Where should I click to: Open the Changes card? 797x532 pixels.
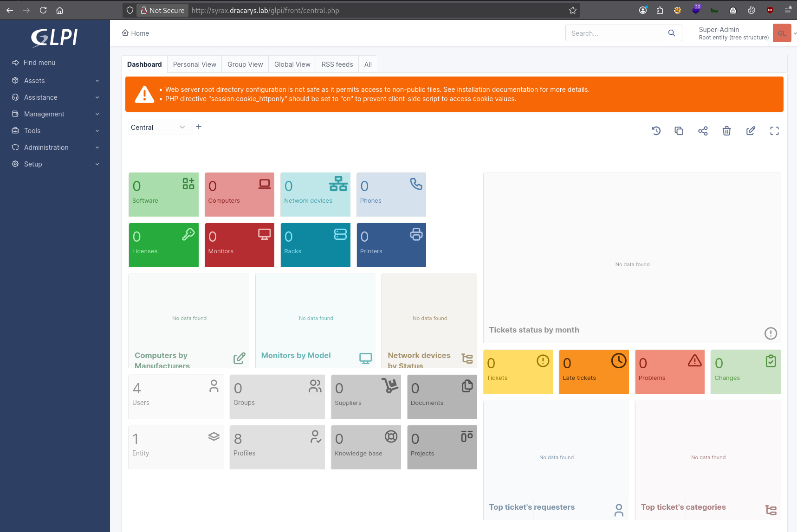point(746,372)
